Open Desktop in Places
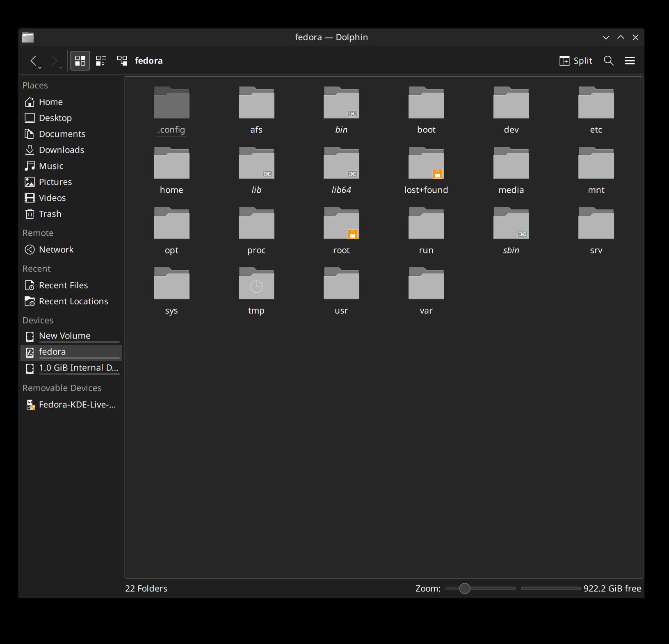Viewport: 669px width, 644px height. (x=71, y=118)
